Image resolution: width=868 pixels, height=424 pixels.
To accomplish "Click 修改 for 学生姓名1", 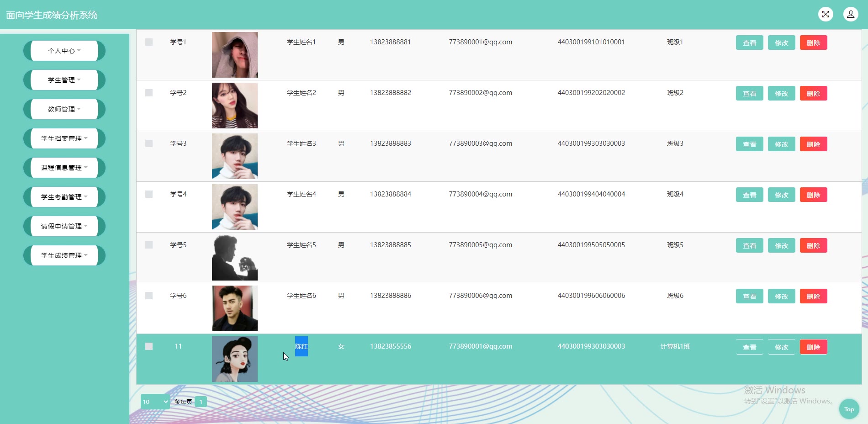I will tap(781, 42).
